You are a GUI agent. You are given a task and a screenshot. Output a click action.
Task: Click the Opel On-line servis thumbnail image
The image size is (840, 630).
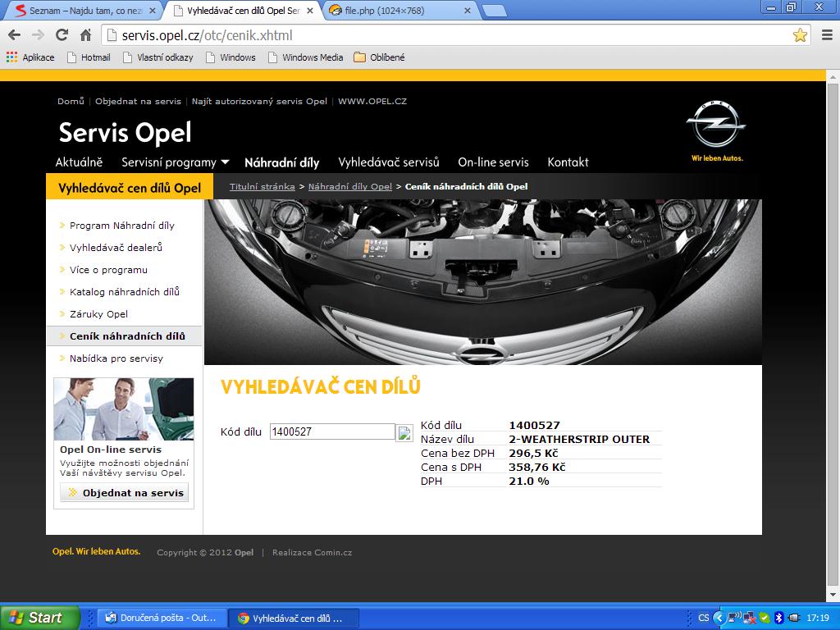pos(124,409)
